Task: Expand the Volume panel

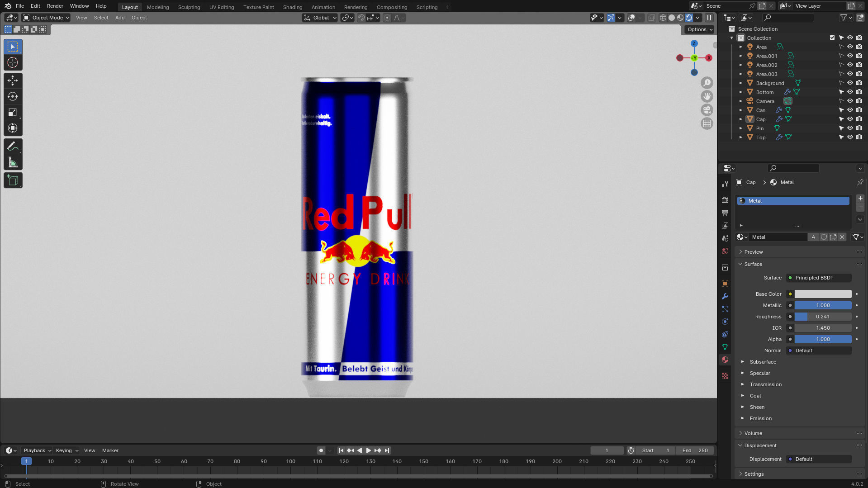Action: click(753, 433)
